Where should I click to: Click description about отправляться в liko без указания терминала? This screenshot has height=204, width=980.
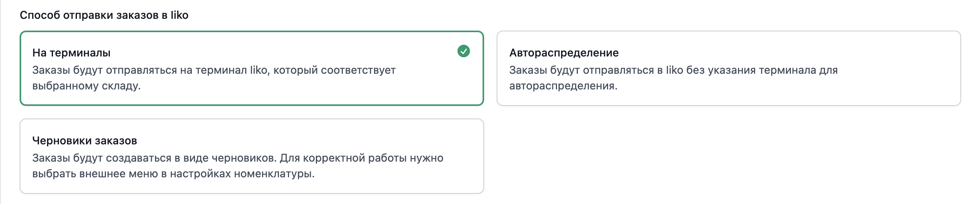coord(673,70)
